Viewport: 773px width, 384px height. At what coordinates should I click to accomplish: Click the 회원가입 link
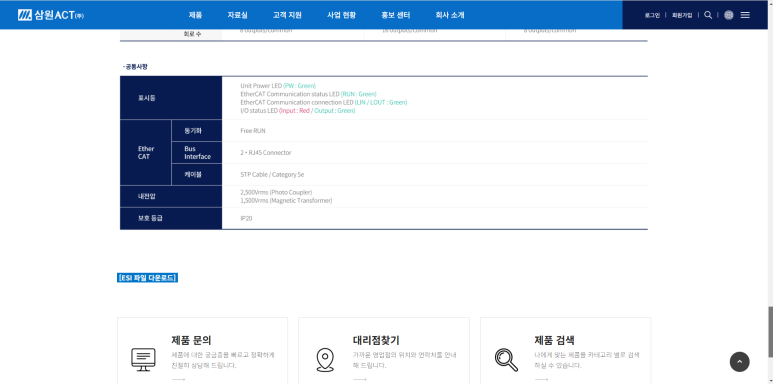(x=682, y=15)
